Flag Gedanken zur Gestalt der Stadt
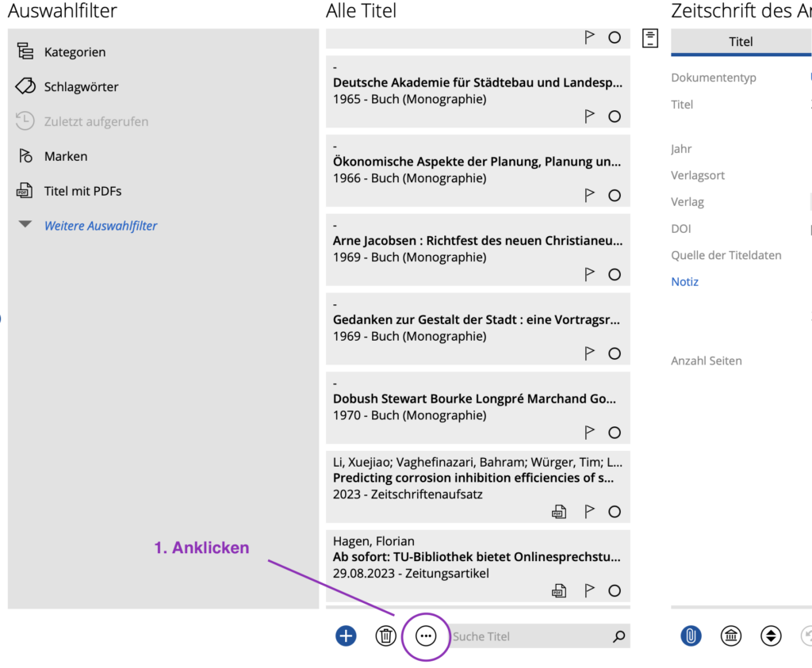 point(589,353)
